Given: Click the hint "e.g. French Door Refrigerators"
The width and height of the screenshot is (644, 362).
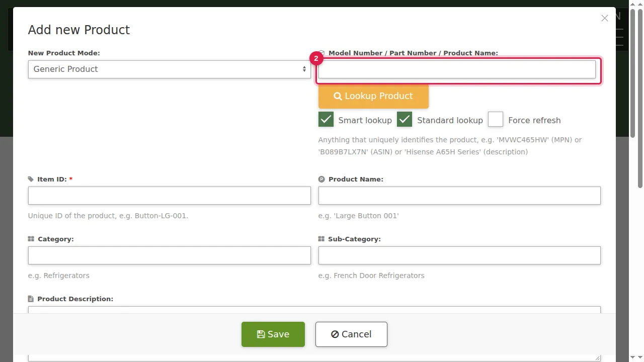Looking at the screenshot, I should [x=371, y=276].
